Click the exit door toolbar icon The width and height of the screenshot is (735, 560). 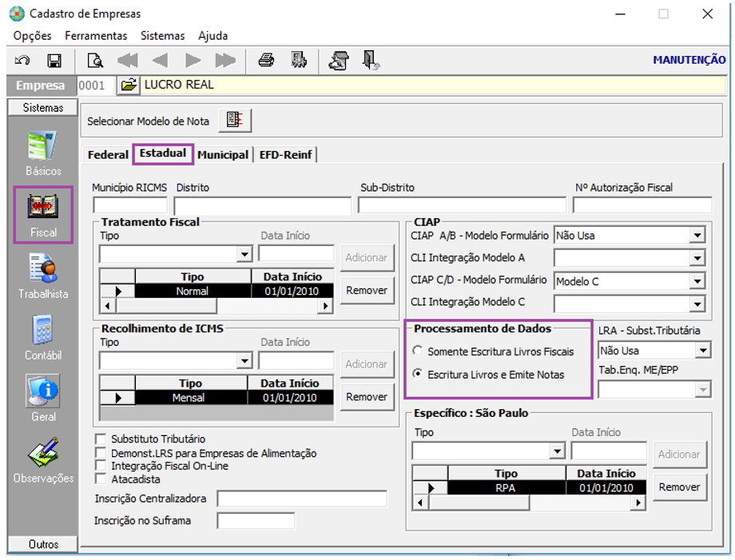click(x=371, y=61)
